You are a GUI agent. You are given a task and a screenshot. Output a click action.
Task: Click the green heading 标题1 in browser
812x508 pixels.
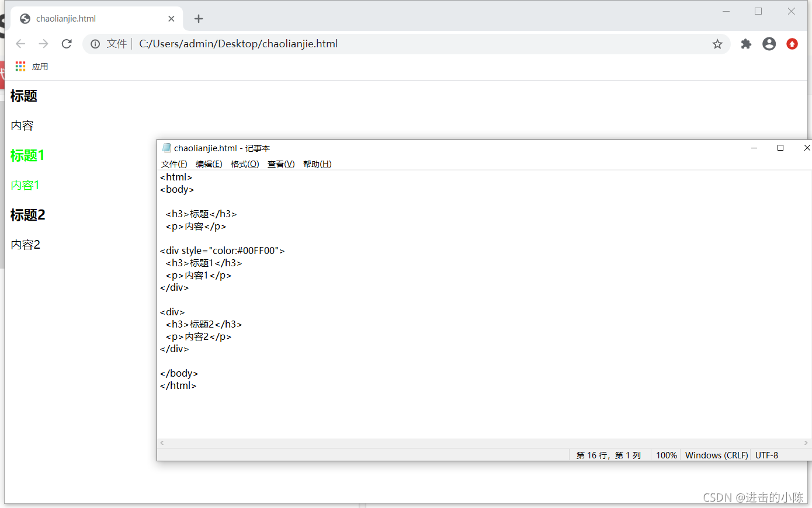coord(27,155)
